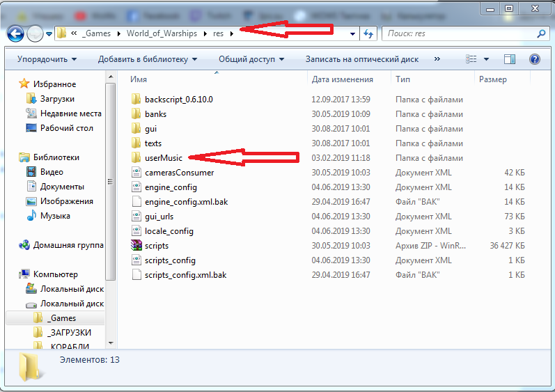Click the 36 427 КБ size cell

[507, 245]
